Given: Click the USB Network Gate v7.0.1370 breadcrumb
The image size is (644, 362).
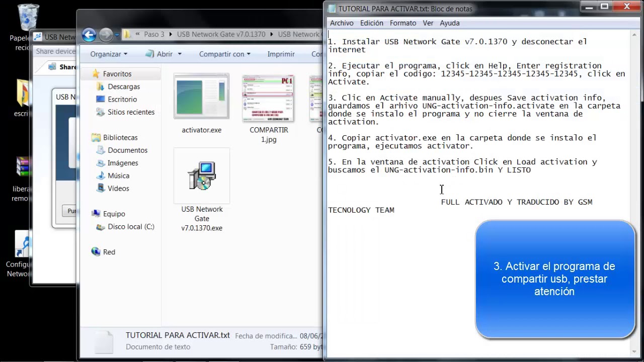Looking at the screenshot, I should [221, 34].
